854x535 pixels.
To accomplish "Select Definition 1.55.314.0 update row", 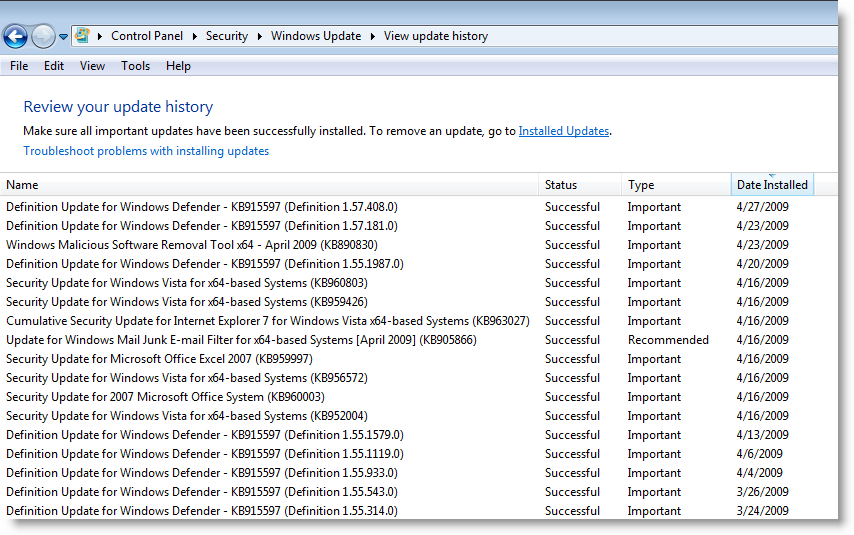I will pos(419,511).
